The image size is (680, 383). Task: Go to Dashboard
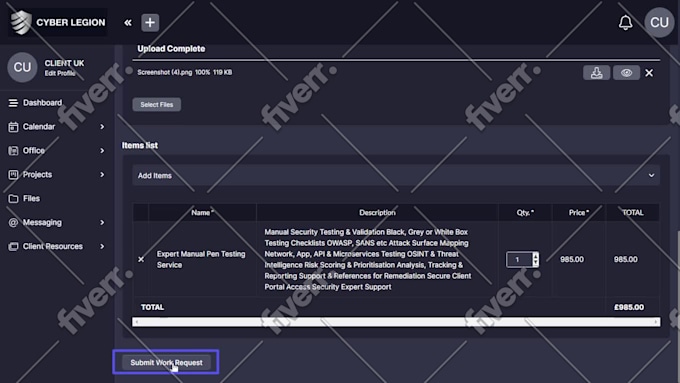click(42, 103)
